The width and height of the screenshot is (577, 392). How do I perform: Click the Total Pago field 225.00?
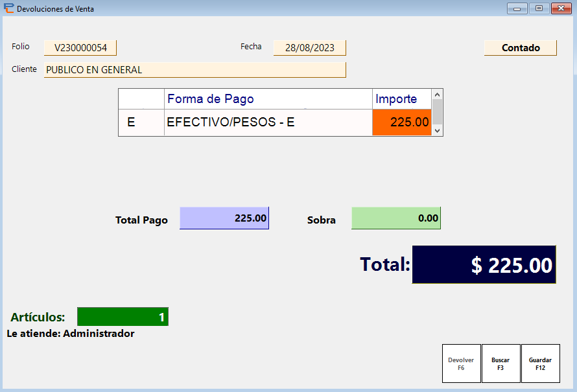(x=224, y=218)
